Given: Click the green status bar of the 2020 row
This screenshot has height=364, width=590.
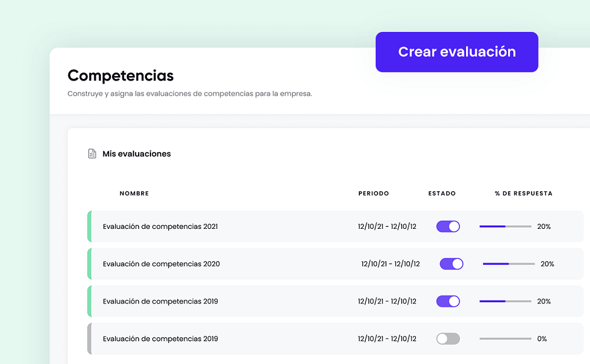Looking at the screenshot, I should pyautogui.click(x=90, y=264).
